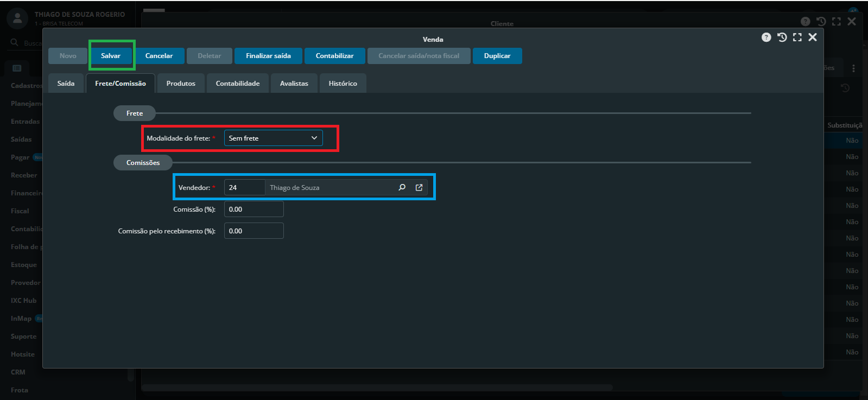Viewport: 868px width, 400px height.
Task: Open Vendedor record in external link icon
Action: [x=419, y=187]
